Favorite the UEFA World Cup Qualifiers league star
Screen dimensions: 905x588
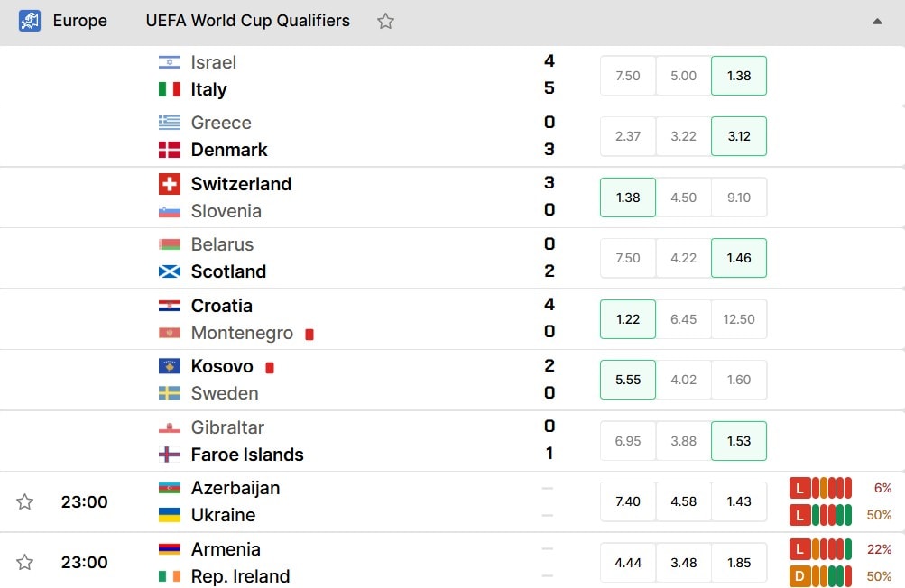[385, 22]
